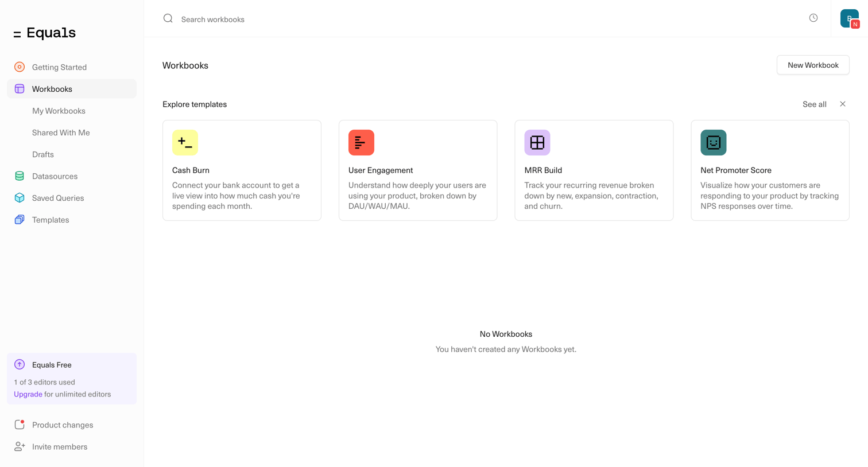Screen dimensions: 868x467
Task: Click the User Engagement bar icon
Action: tap(361, 142)
